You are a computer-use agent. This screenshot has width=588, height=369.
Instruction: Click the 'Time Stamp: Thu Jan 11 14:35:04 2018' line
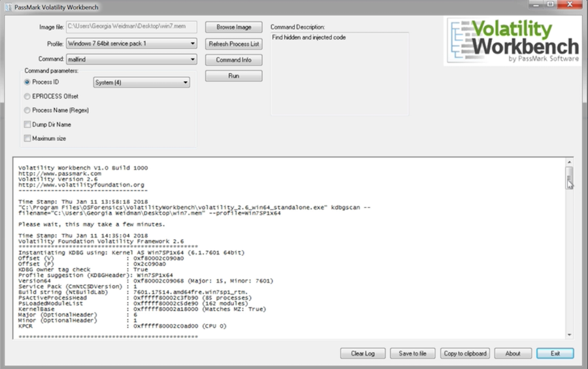pyautogui.click(x=83, y=236)
